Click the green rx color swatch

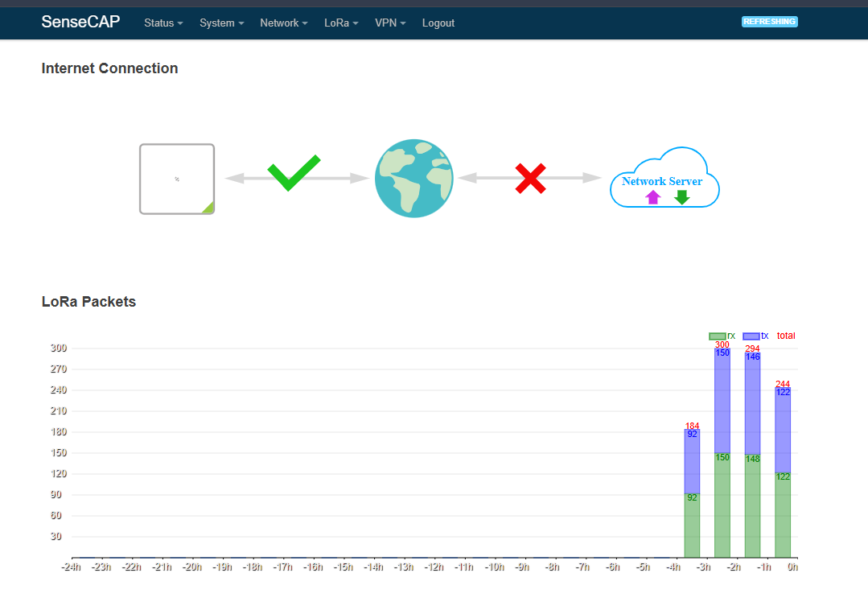(x=716, y=336)
